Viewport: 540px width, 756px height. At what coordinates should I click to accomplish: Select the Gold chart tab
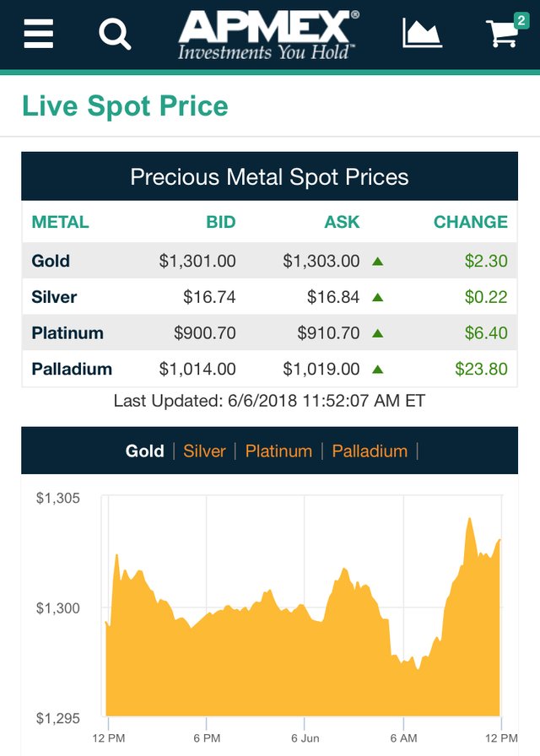144,451
